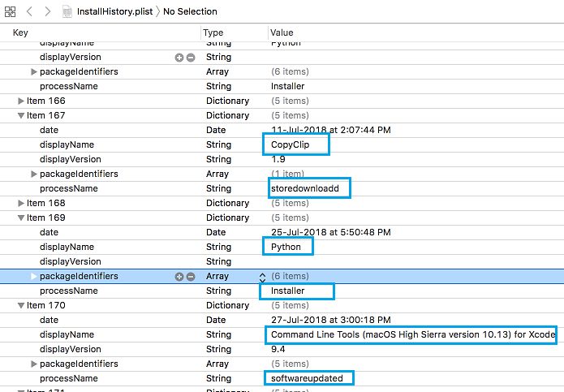
Task: Click the No Selection breadcrumb
Action: click(192, 11)
